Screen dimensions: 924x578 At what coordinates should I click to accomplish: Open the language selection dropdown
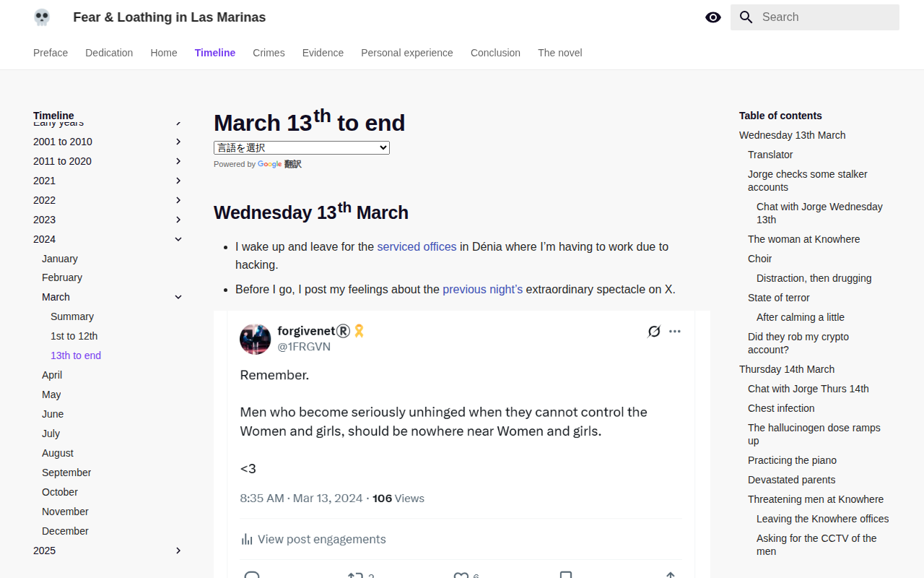click(x=302, y=147)
